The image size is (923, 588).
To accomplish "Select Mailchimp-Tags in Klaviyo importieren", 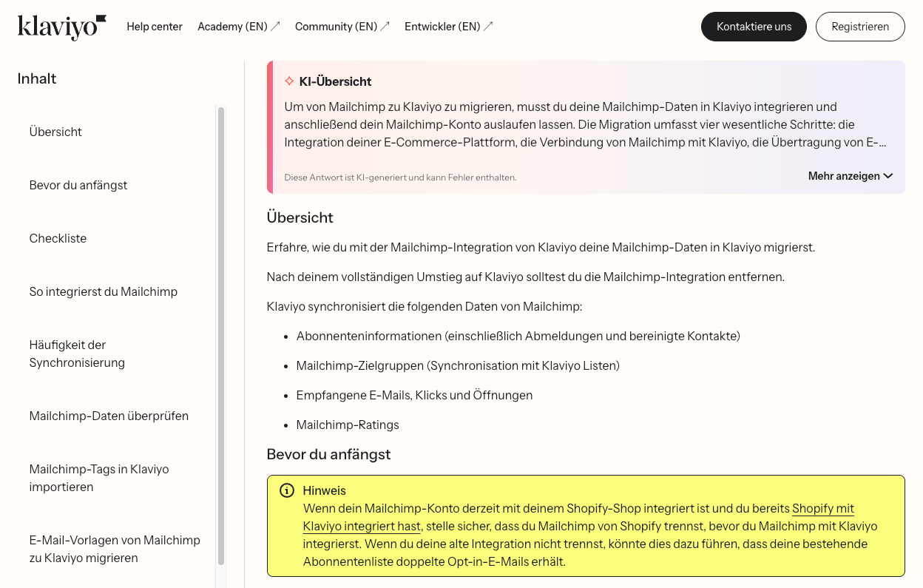I will [x=99, y=478].
